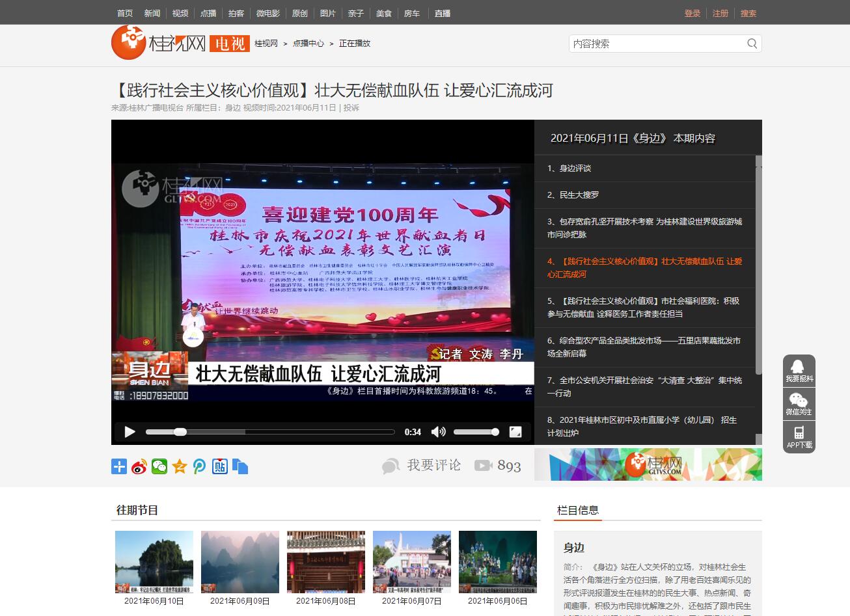Share via WeChat icon
The height and width of the screenshot is (616, 850).
(159, 466)
